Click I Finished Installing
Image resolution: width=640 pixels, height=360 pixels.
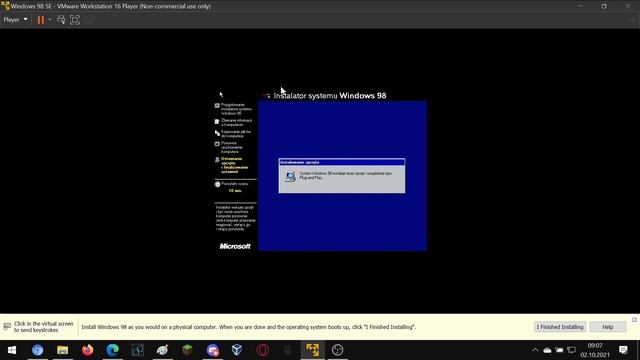click(560, 327)
